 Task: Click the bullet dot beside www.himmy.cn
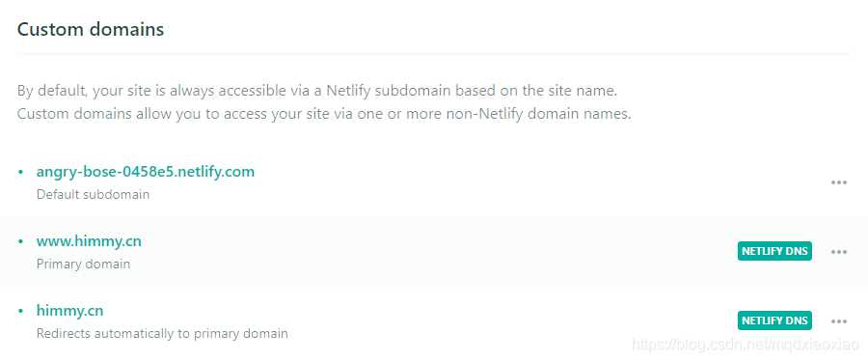point(21,241)
